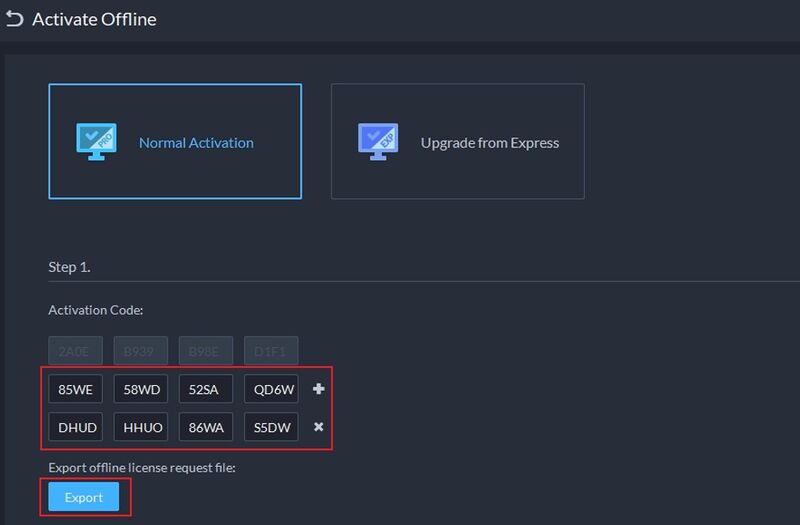Image resolution: width=800 pixels, height=525 pixels.
Task: Remove the activation code row with X icon
Action: click(x=319, y=427)
